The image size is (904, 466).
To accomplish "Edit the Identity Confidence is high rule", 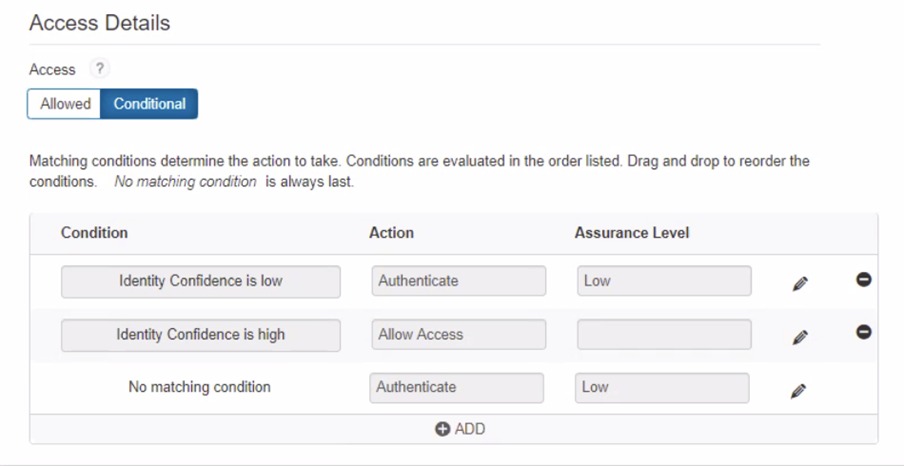I will (x=799, y=338).
